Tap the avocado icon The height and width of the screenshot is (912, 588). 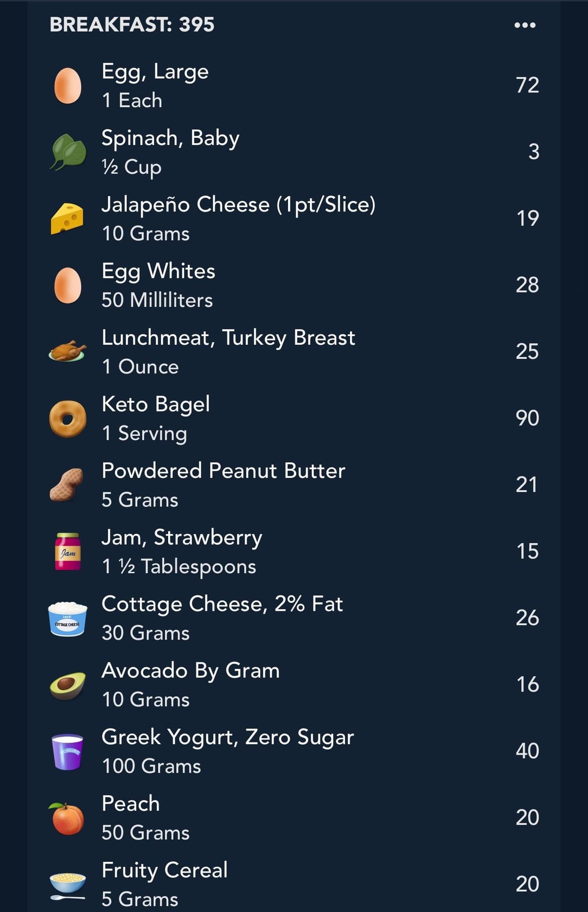(68, 685)
